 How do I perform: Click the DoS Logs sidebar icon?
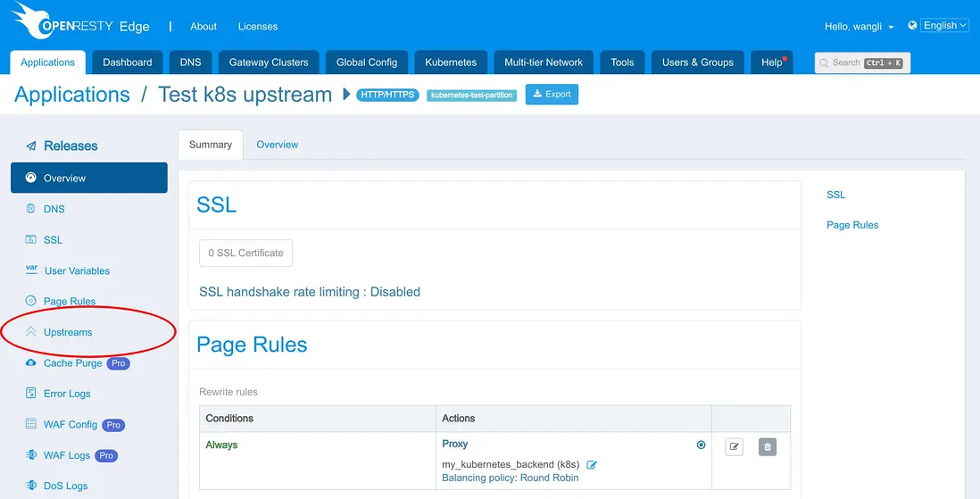tap(30, 486)
